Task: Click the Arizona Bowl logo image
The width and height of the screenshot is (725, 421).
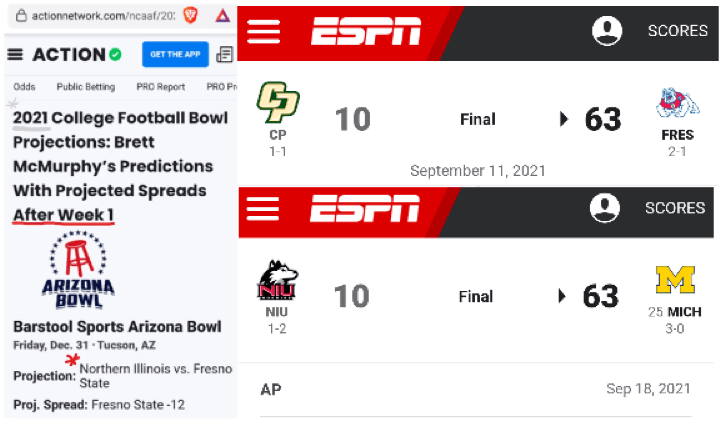Action: click(78, 269)
